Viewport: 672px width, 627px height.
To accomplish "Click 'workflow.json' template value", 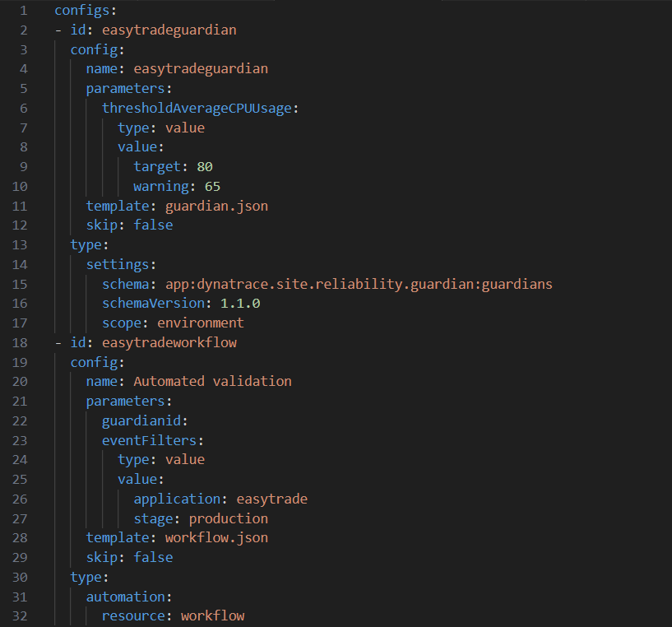I will click(216, 538).
